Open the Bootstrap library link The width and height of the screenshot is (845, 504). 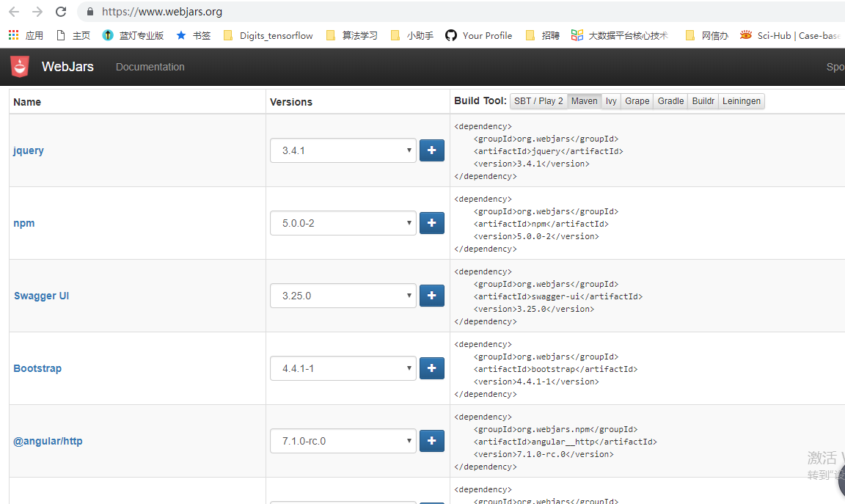click(37, 368)
